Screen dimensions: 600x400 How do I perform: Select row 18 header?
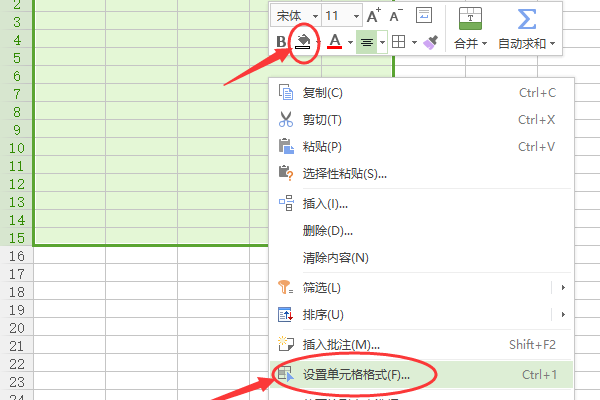17,292
